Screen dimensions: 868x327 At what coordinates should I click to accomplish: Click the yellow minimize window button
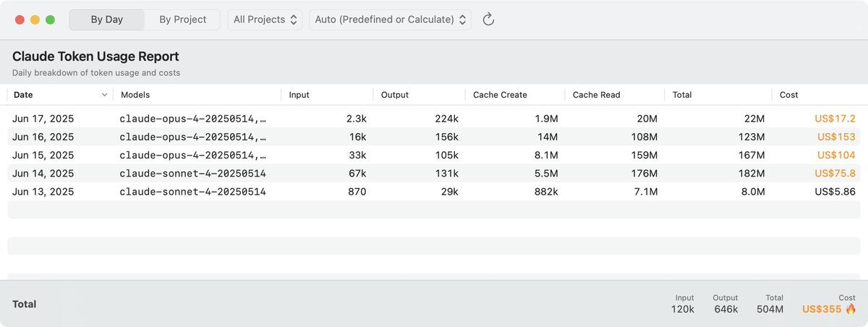click(35, 20)
